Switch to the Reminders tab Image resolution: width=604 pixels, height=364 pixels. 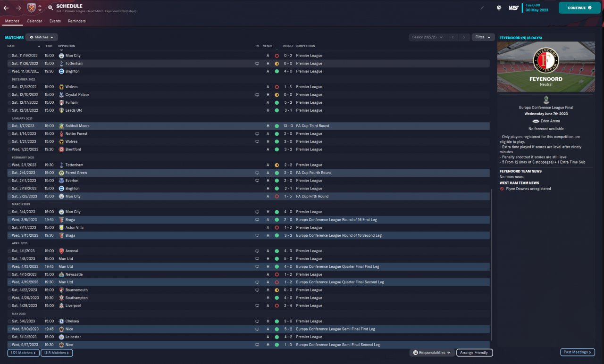[x=77, y=21]
